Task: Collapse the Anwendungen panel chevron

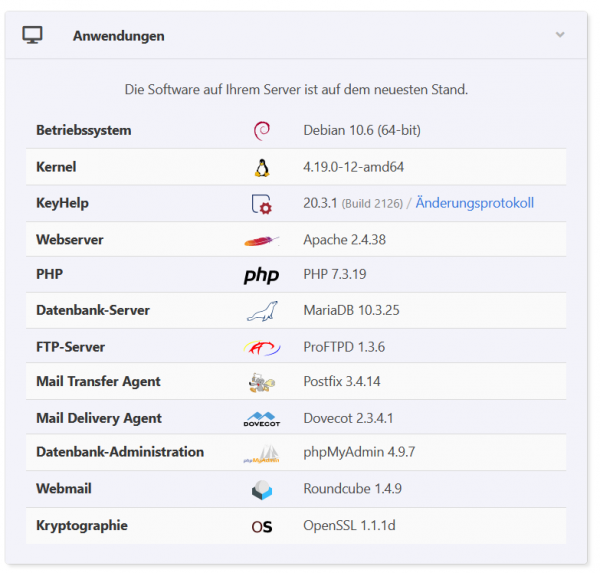Action: coord(560,35)
